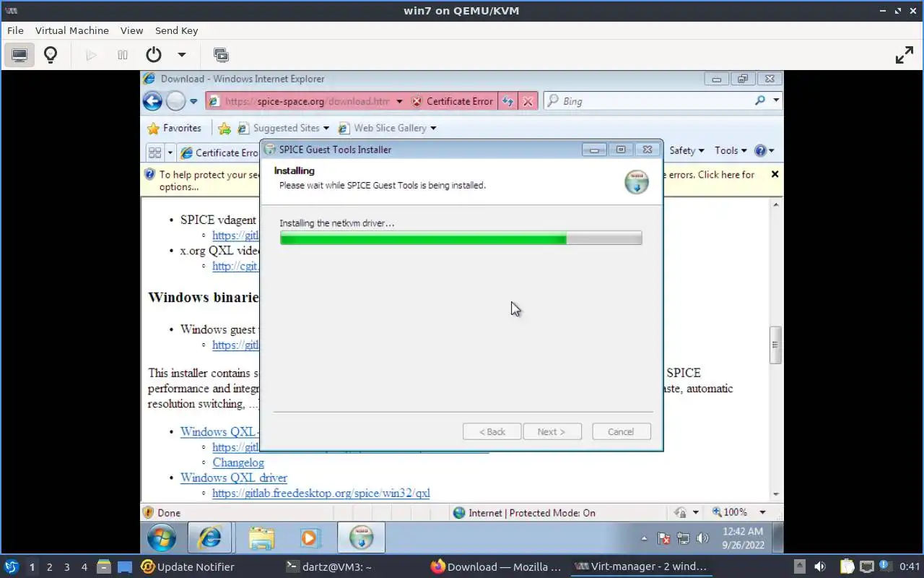Show the graphical console view in virt-manager
Viewport: 924px width, 578px height.
(19, 55)
